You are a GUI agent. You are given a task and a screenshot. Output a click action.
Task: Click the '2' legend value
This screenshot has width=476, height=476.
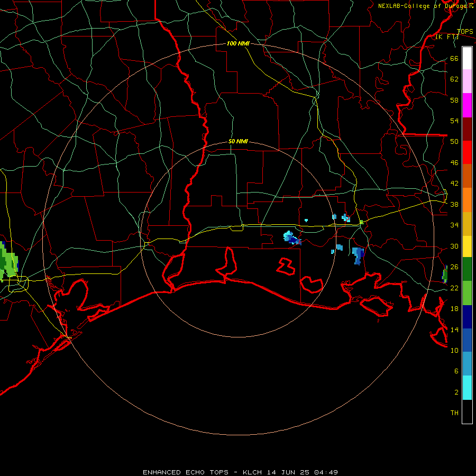456,392
